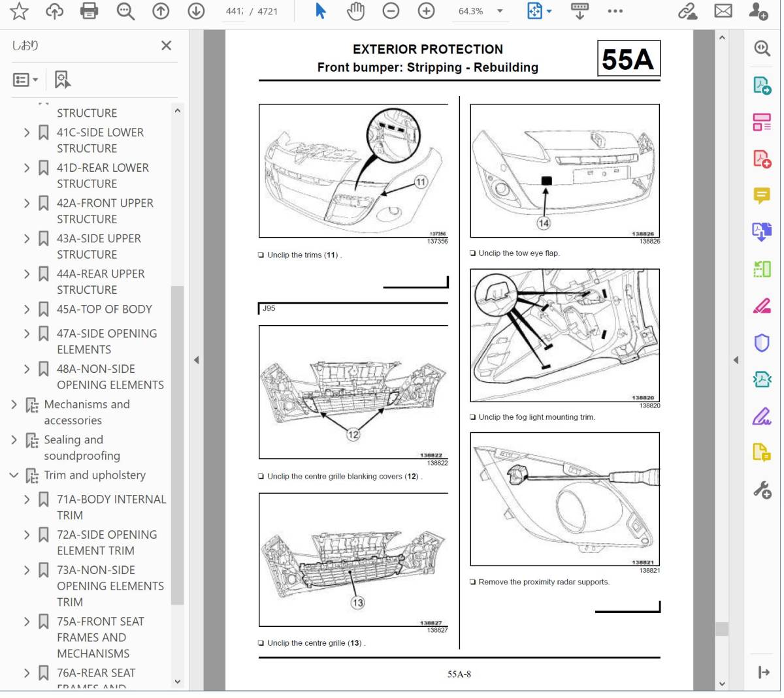Open Fill and Sign tool
This screenshot has width=784, height=698.
[x=762, y=416]
